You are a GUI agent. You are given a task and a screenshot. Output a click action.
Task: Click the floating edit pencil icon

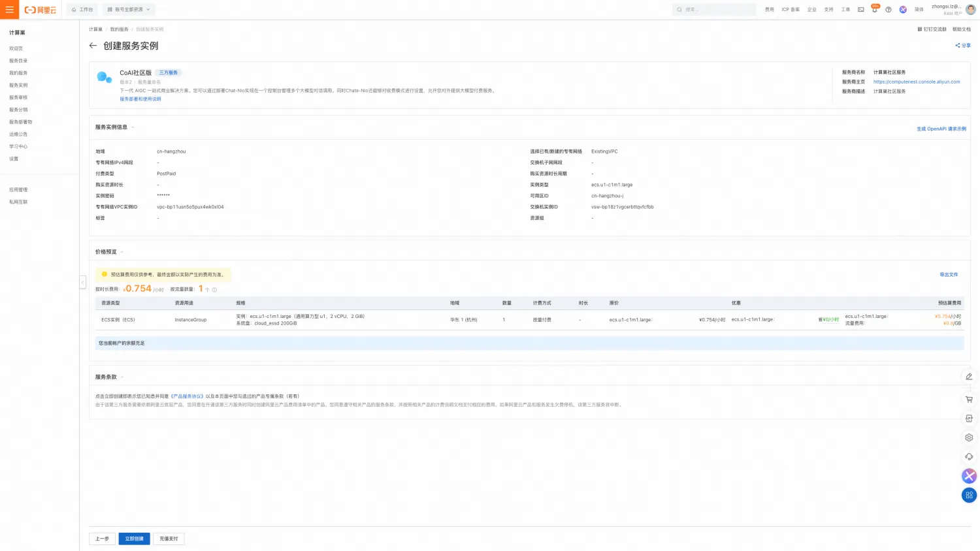click(969, 377)
